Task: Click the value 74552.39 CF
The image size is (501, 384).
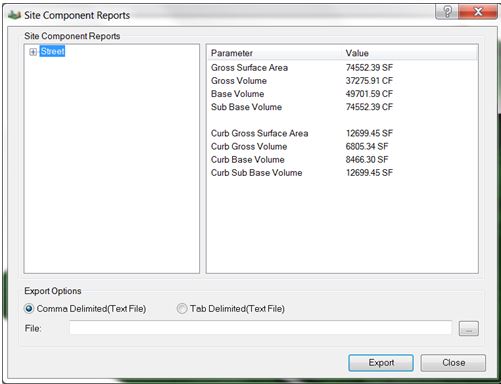Action: click(x=369, y=107)
